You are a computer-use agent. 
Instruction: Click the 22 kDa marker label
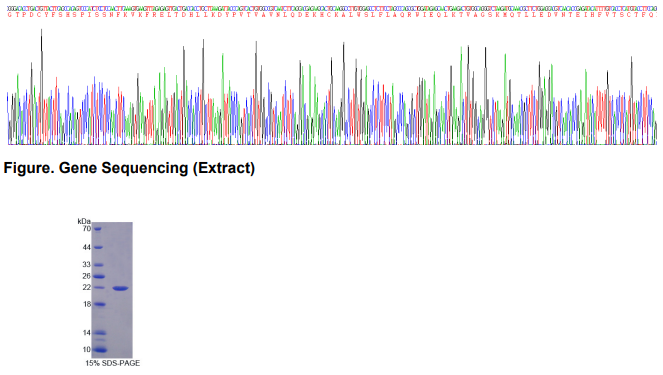86,287
